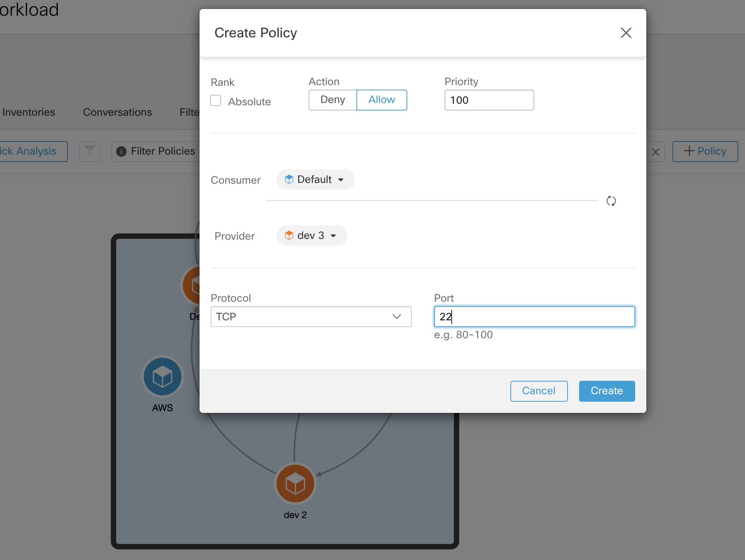Select Allow action toggle
Image resolution: width=745 pixels, height=560 pixels.
382,100
